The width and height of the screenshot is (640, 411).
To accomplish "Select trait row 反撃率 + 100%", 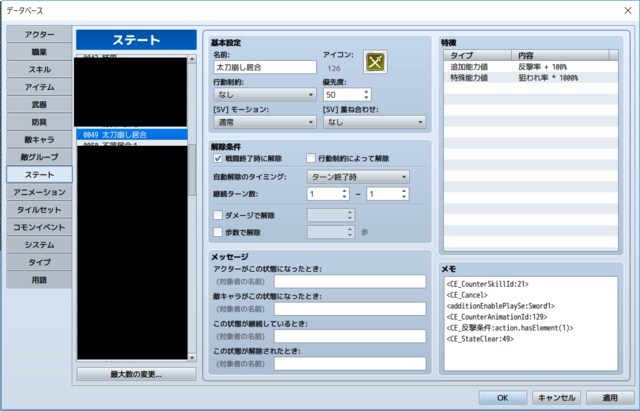I will click(531, 67).
